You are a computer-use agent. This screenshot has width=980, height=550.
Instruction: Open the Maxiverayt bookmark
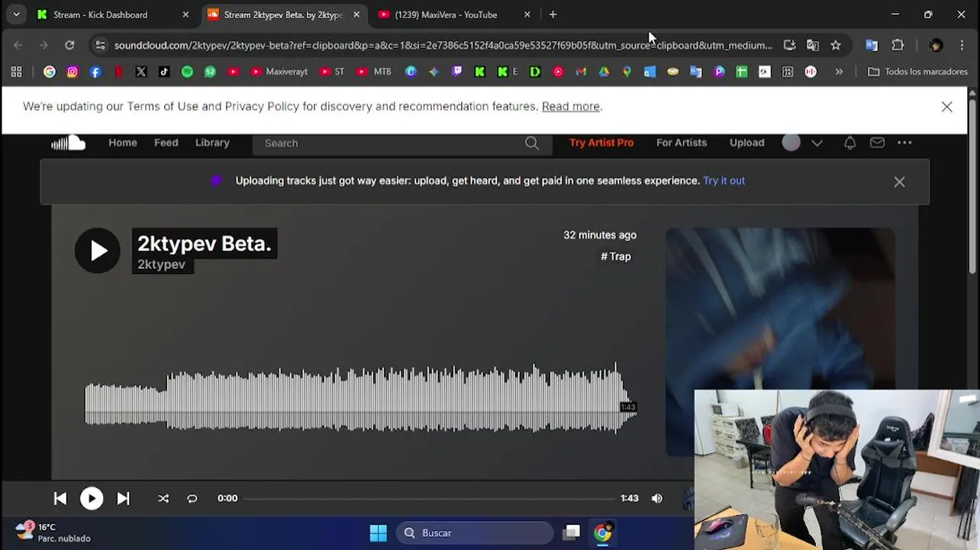point(279,72)
